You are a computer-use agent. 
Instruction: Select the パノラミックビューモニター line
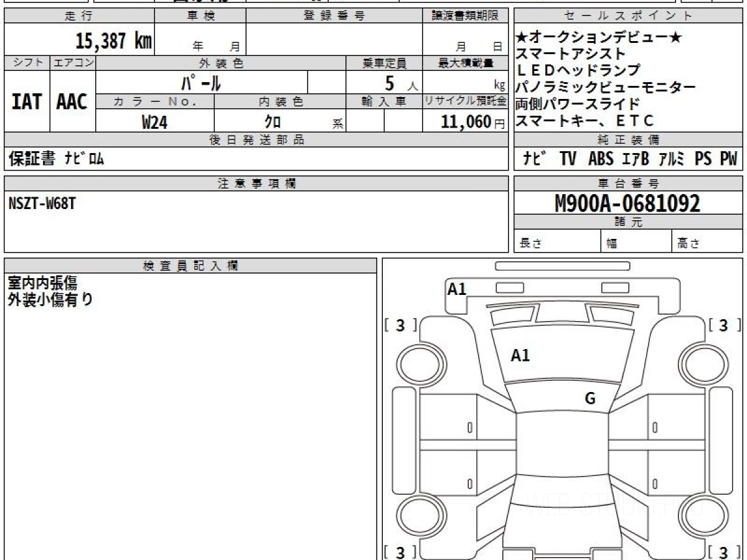[605, 87]
